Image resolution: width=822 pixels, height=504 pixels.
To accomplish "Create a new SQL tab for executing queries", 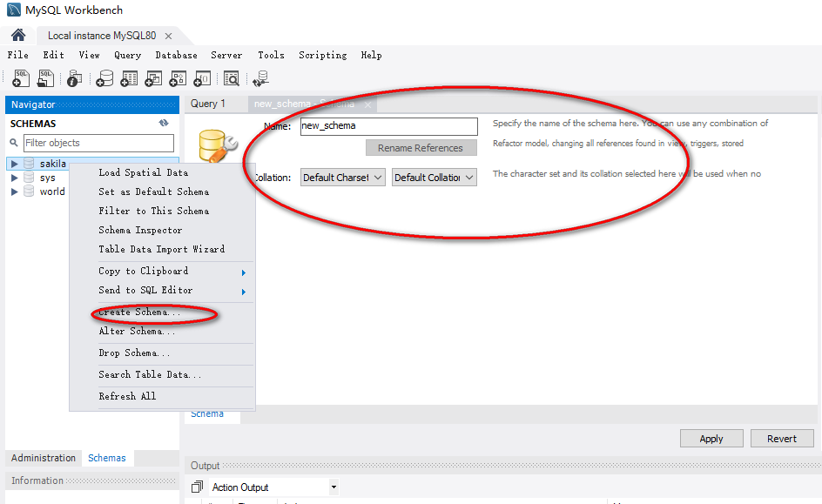I will 20,78.
